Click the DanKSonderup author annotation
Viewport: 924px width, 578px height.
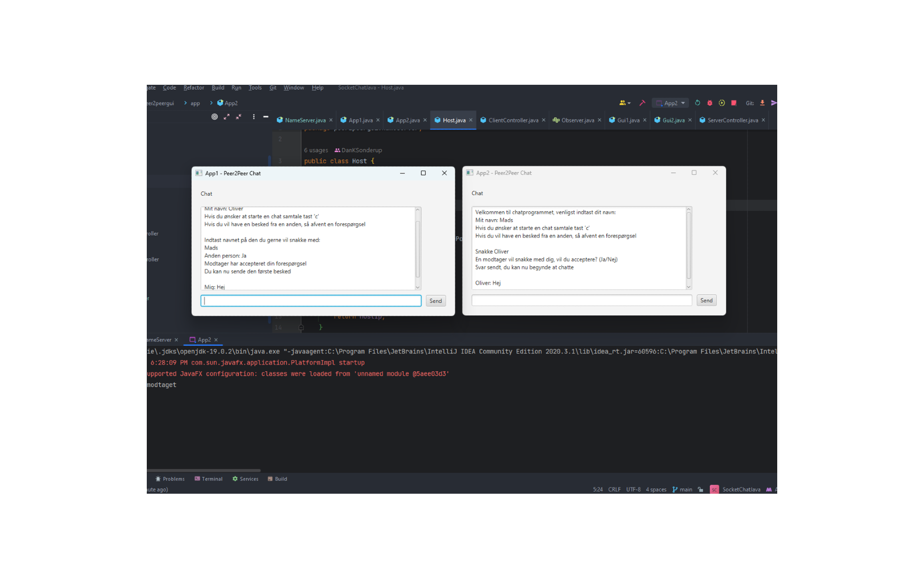click(358, 150)
